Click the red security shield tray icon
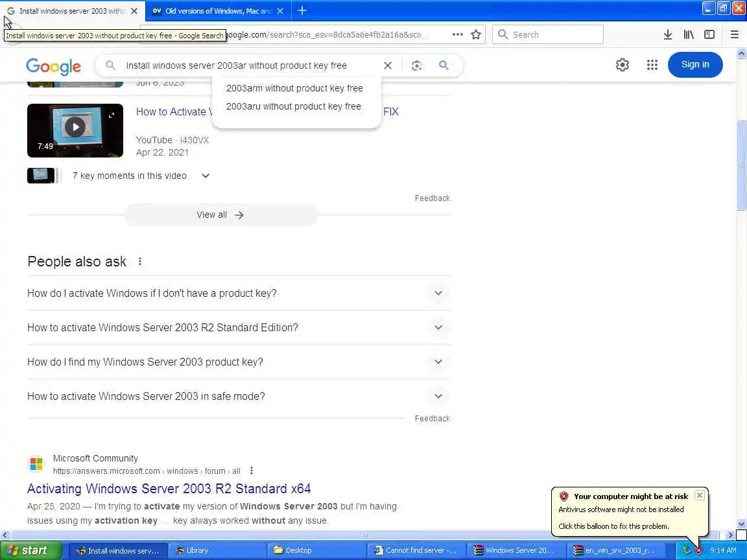This screenshot has height=560, width=747. click(698, 550)
